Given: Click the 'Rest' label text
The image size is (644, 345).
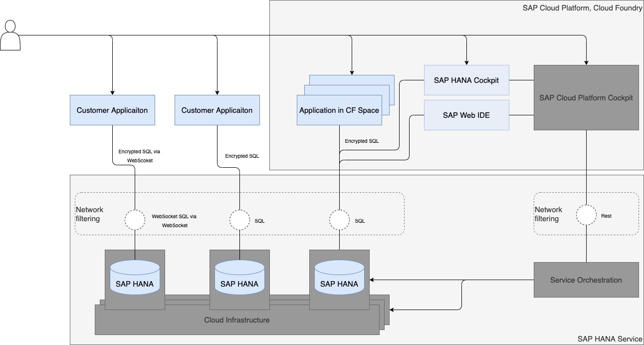Looking at the screenshot, I should (607, 216).
